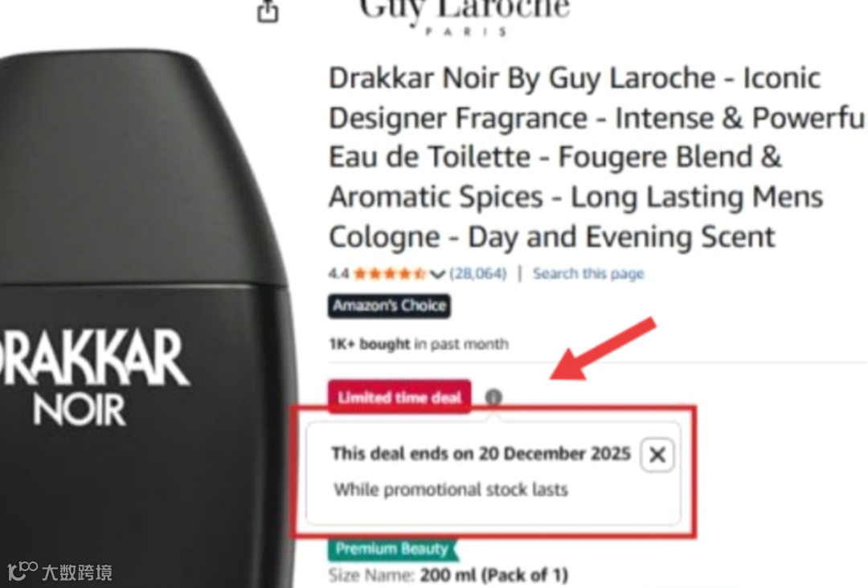This screenshot has width=868, height=588.
Task: Click the 4.4 rating number
Action: pos(339,273)
